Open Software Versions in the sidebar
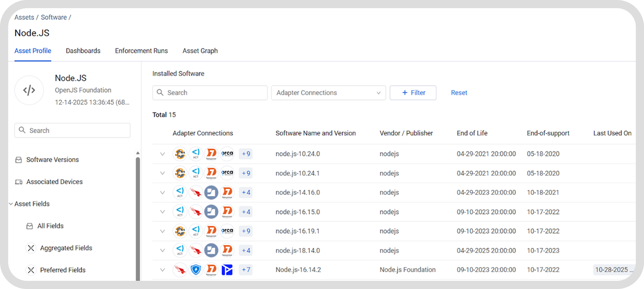The image size is (644, 289). tap(52, 160)
